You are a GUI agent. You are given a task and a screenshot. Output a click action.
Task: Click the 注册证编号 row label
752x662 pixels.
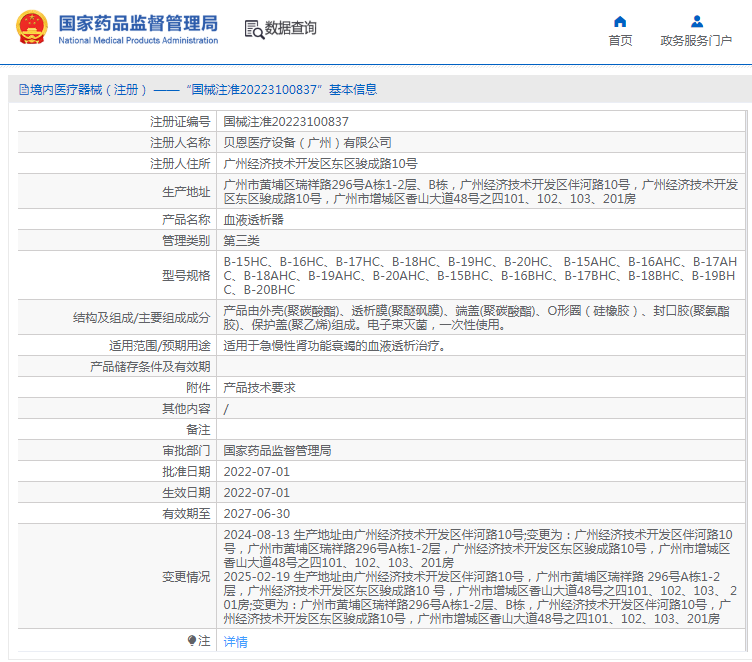point(180,122)
